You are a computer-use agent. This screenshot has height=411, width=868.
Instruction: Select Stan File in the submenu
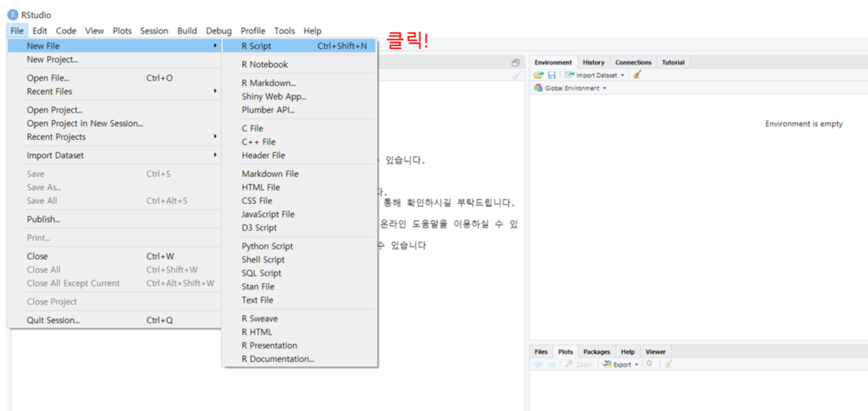tap(299, 287)
